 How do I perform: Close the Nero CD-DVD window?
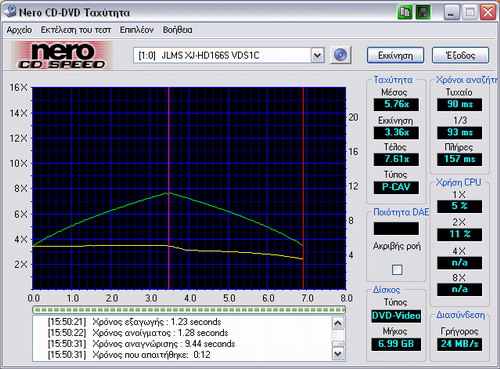pos(488,13)
